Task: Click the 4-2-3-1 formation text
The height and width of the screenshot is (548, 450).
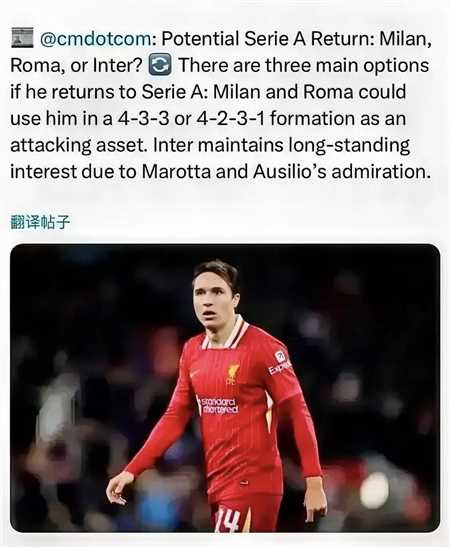Action: (x=230, y=118)
